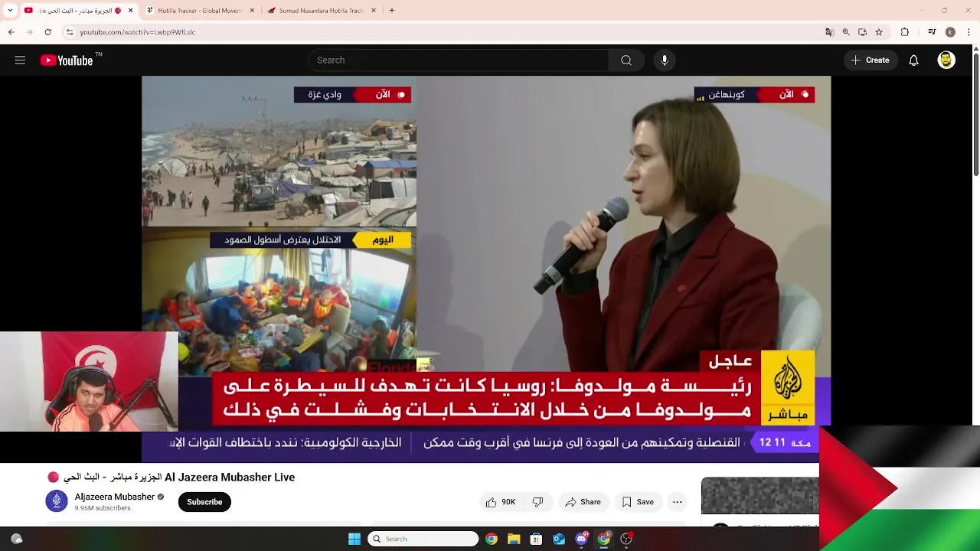
Task: Click the YouTube Create button
Action: pyautogui.click(x=871, y=60)
